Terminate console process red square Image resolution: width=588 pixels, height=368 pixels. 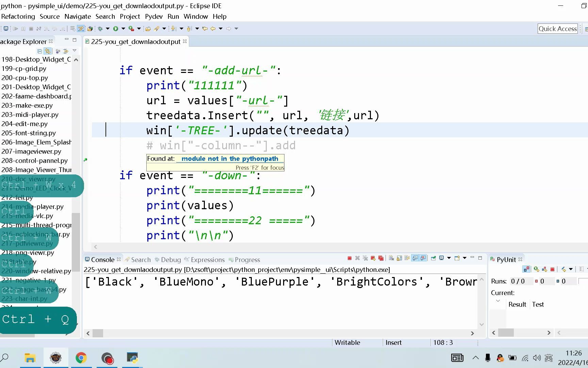point(349,258)
